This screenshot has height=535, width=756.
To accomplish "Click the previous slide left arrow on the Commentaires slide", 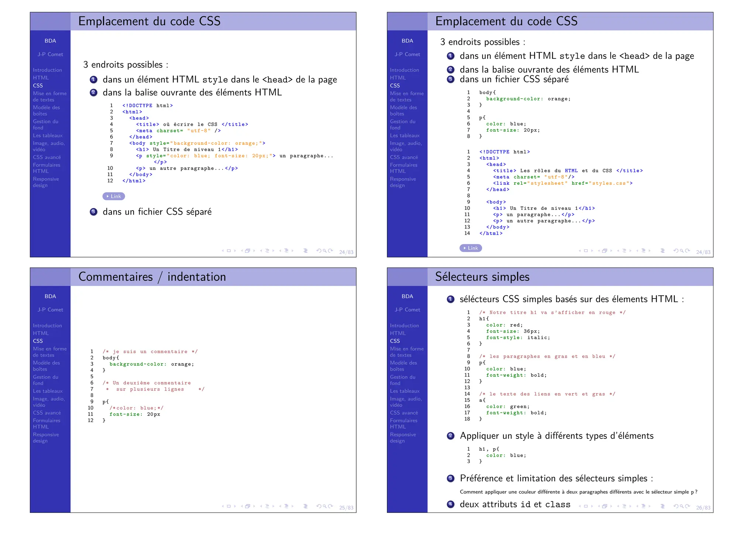I will tap(223, 506).
